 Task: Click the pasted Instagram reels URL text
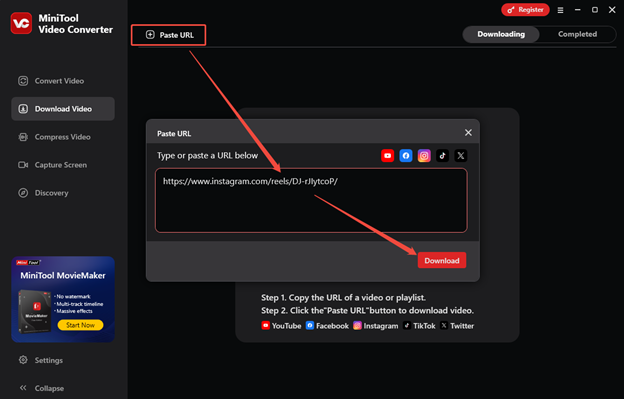point(250,181)
